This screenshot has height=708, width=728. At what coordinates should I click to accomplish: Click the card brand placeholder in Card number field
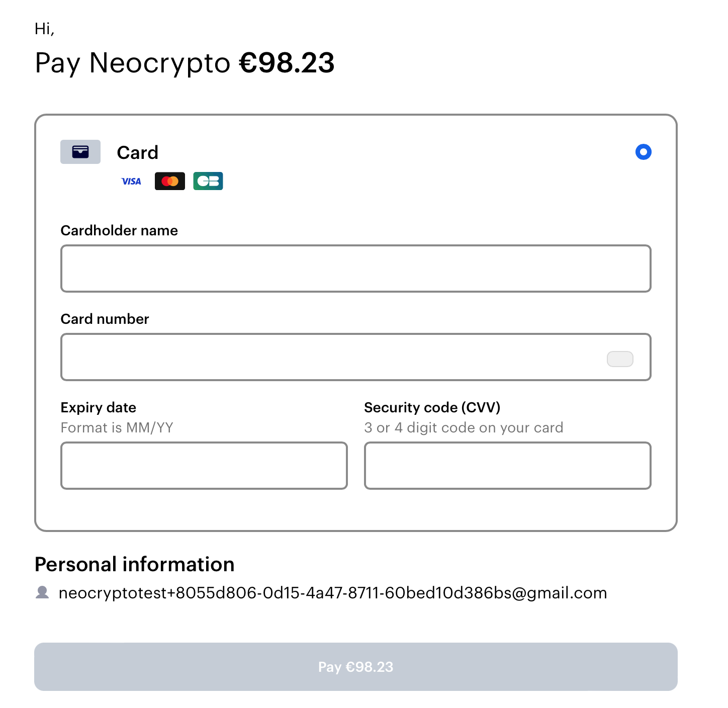click(x=620, y=359)
